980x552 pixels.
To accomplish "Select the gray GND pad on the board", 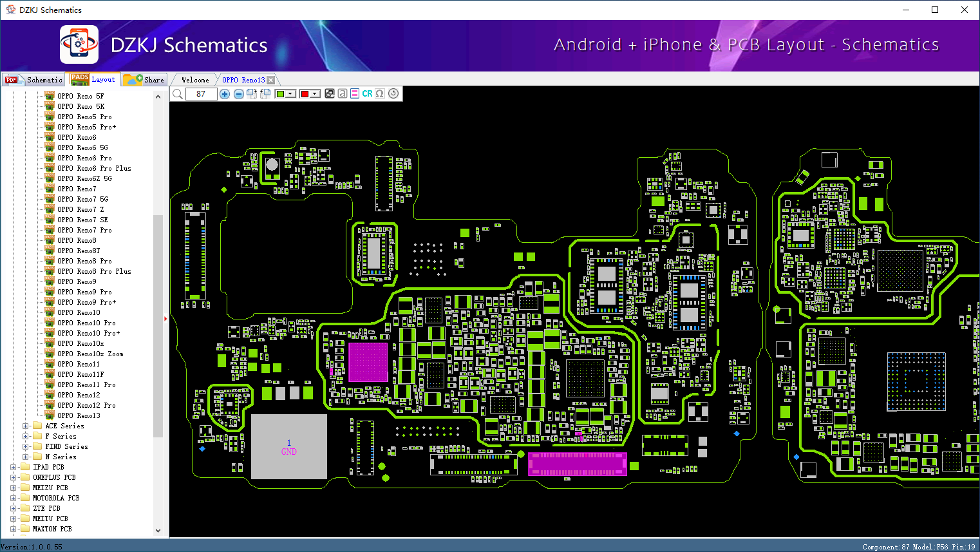I will click(x=289, y=446).
